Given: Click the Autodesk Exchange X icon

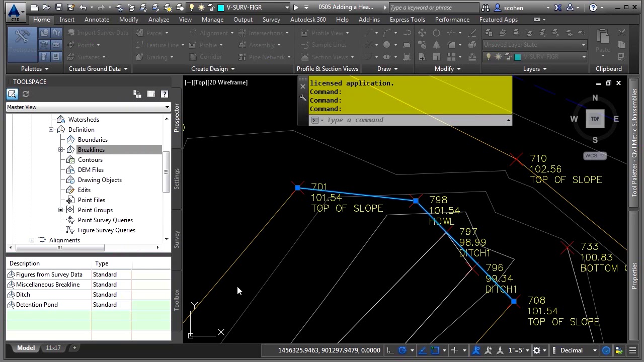Looking at the screenshot, I should (558, 8).
